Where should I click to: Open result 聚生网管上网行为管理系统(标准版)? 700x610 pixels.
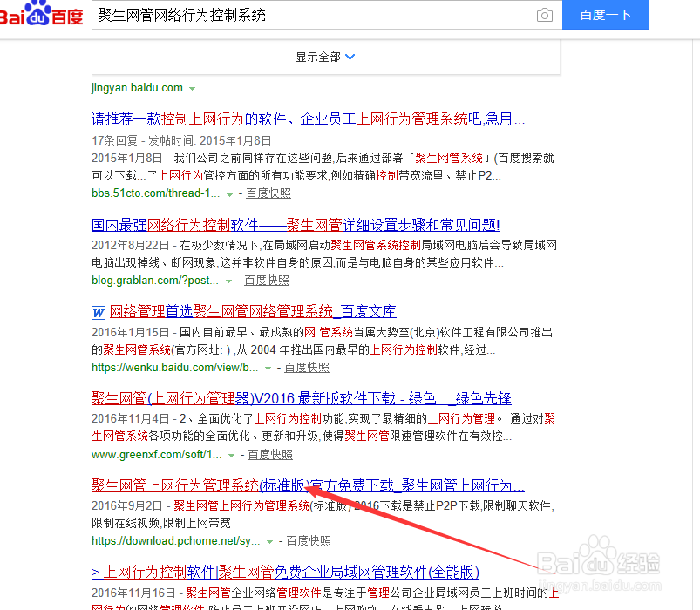pos(308,485)
